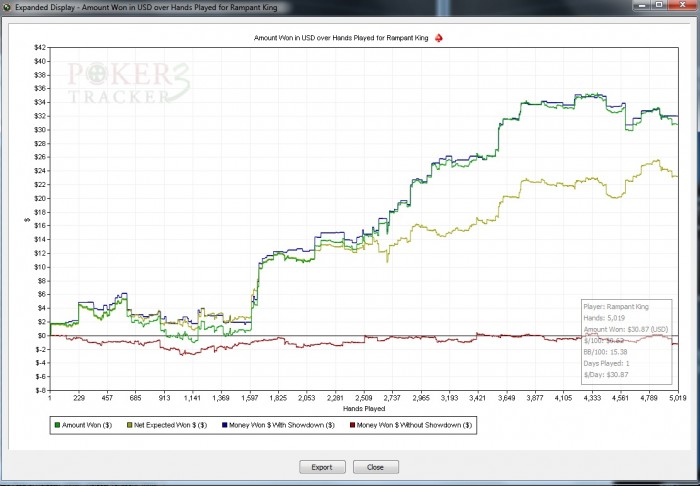700x486 pixels.
Task: Click 'Player: Rampant King' in stats box
Action: (x=616, y=307)
